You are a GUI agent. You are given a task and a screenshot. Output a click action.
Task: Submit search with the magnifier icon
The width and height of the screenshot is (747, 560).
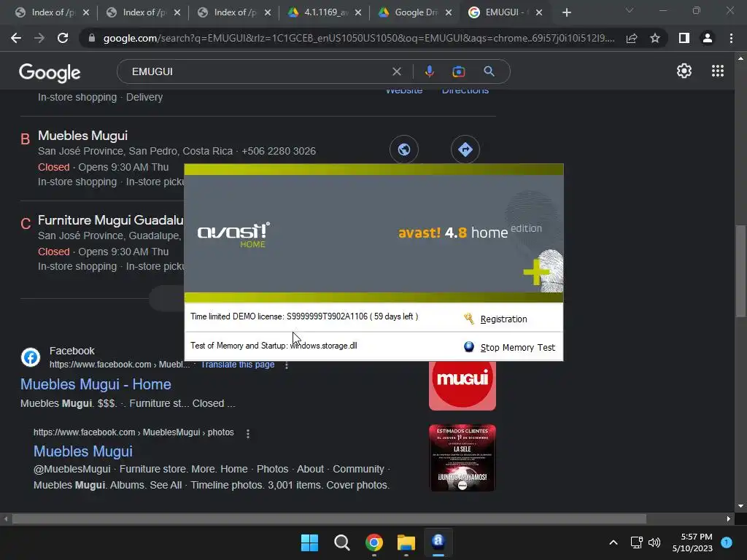coord(489,71)
